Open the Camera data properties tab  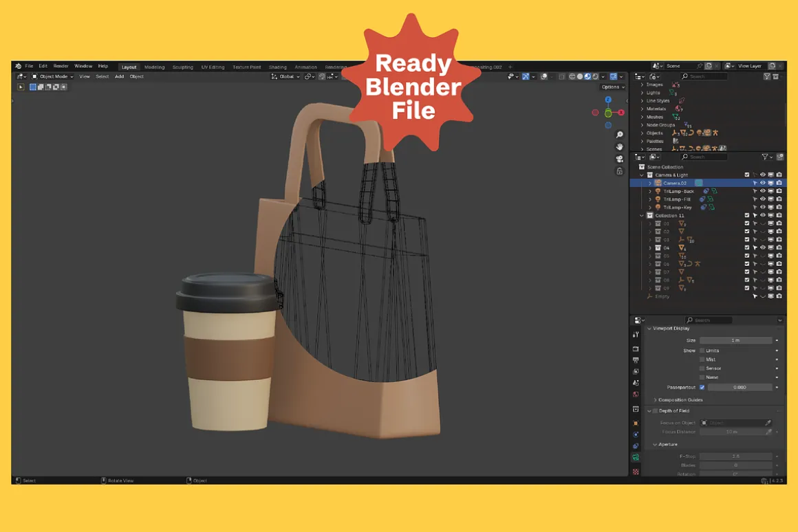point(636,458)
